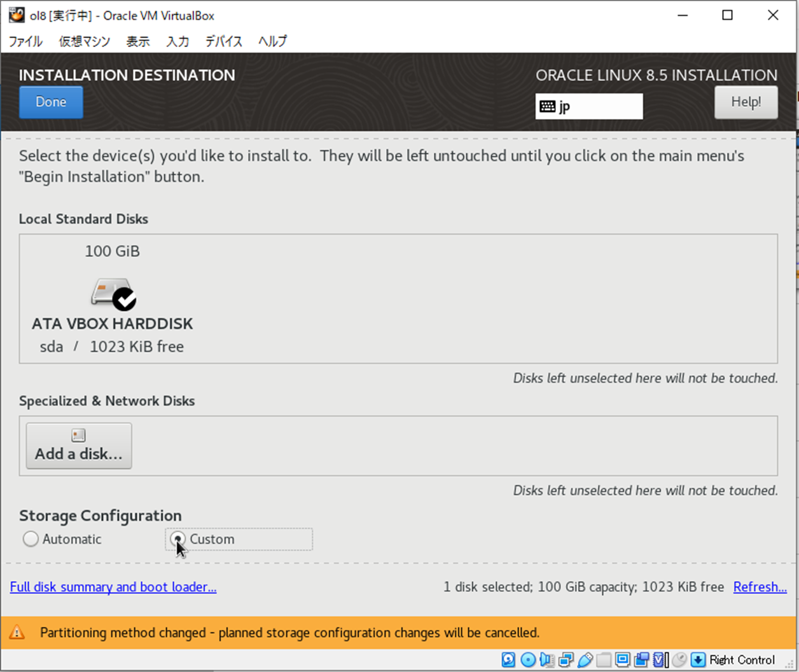799x672 pixels.
Task: Click the warning triangle icon in orange bar
Action: [x=17, y=633]
